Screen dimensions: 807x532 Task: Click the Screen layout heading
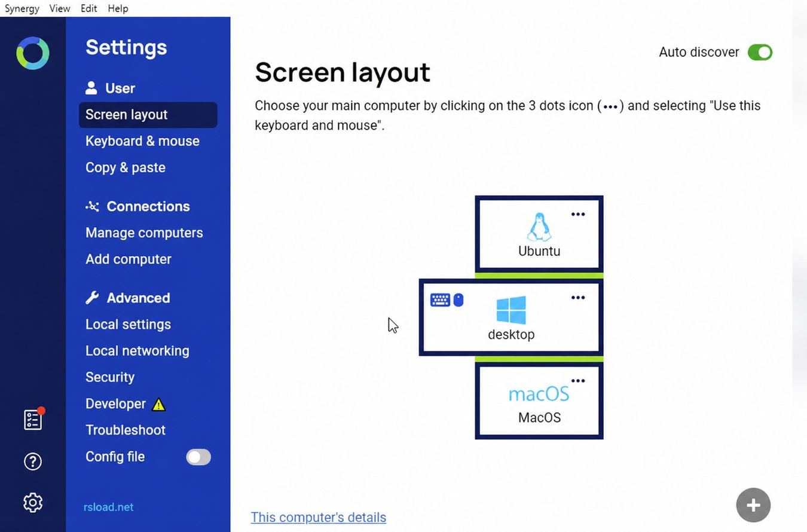click(x=343, y=72)
